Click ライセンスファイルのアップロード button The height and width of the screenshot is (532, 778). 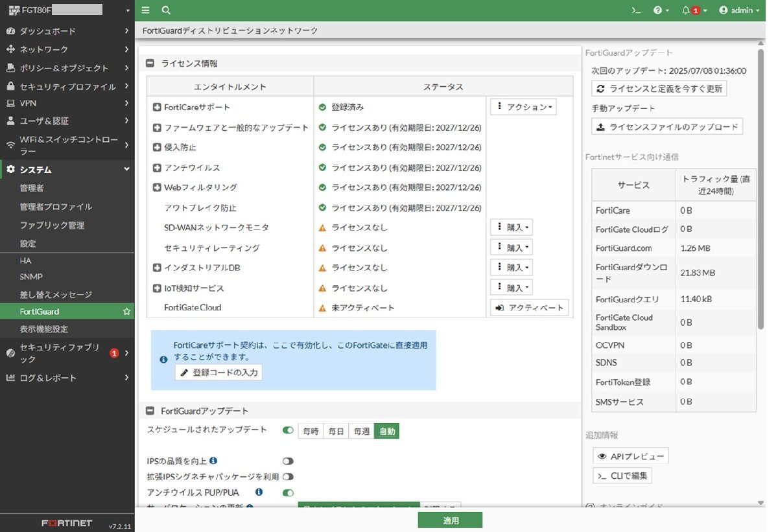coord(667,127)
